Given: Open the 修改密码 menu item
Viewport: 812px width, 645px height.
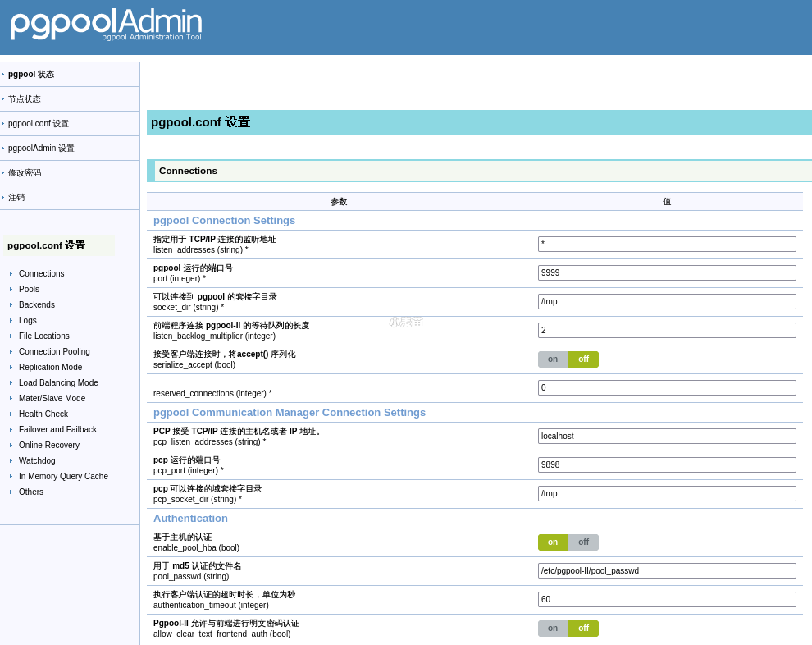Looking at the screenshot, I should click(x=25, y=172).
